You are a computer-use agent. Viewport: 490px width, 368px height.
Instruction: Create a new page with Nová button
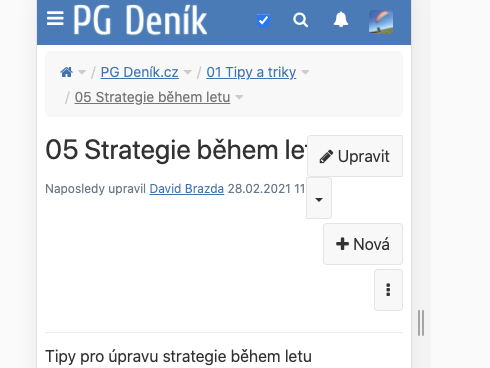pyautogui.click(x=363, y=244)
